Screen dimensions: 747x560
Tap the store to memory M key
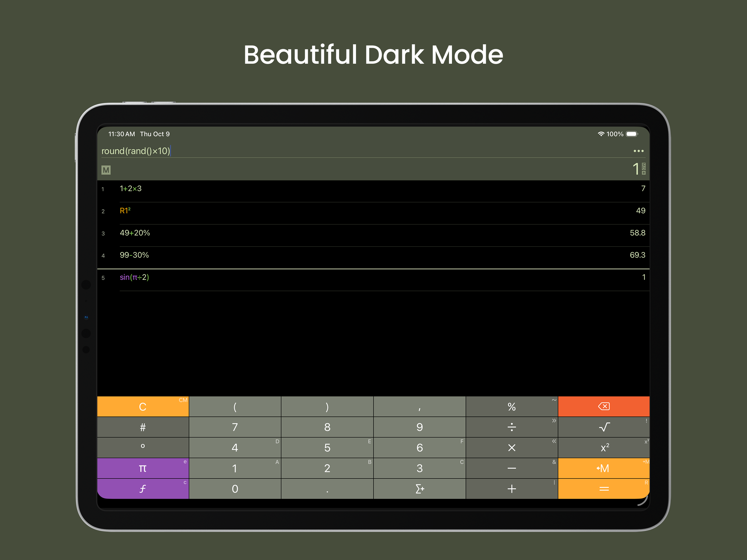(x=603, y=468)
